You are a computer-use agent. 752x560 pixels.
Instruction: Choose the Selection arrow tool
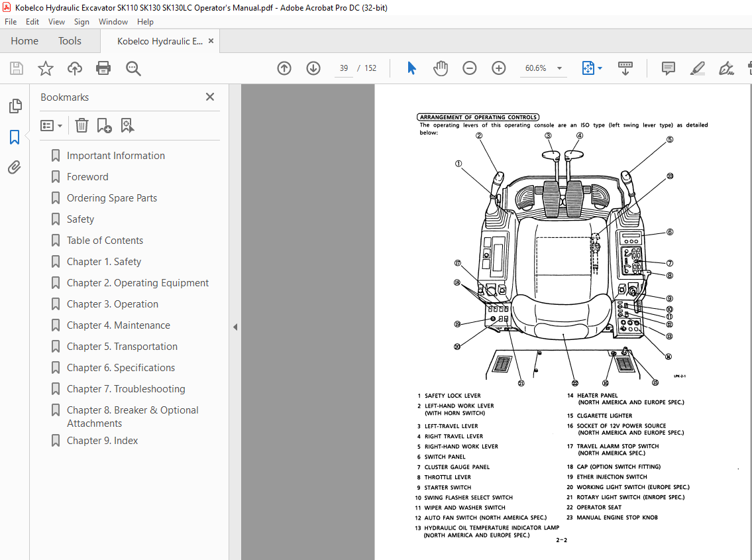(411, 68)
